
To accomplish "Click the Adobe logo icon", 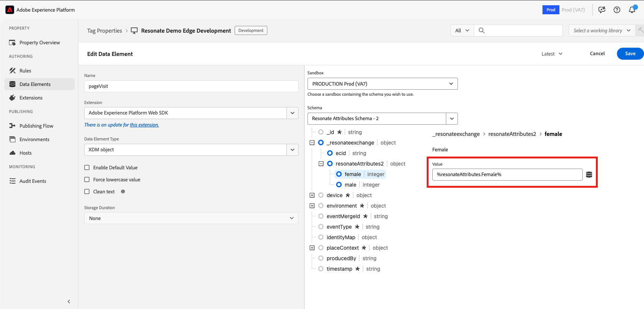I will pyautogui.click(x=10, y=10).
